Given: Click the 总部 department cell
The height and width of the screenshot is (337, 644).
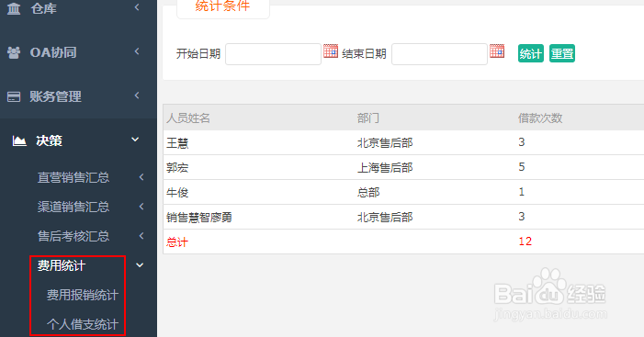Looking at the screenshot, I should click(x=368, y=193).
